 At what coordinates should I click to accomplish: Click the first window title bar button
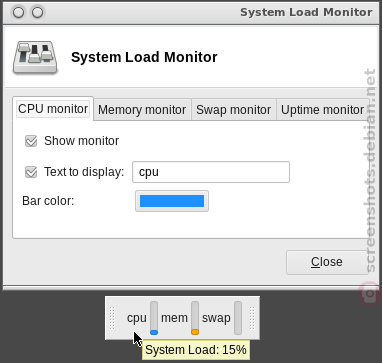[19, 13]
